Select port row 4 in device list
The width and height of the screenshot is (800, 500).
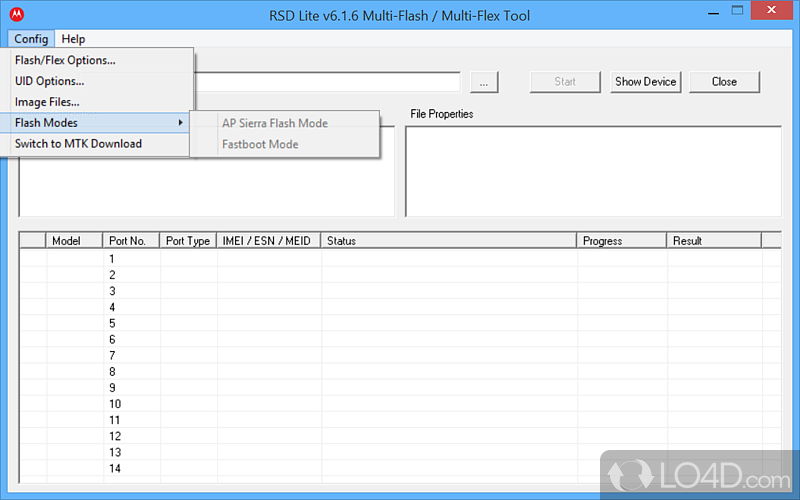coord(400,307)
